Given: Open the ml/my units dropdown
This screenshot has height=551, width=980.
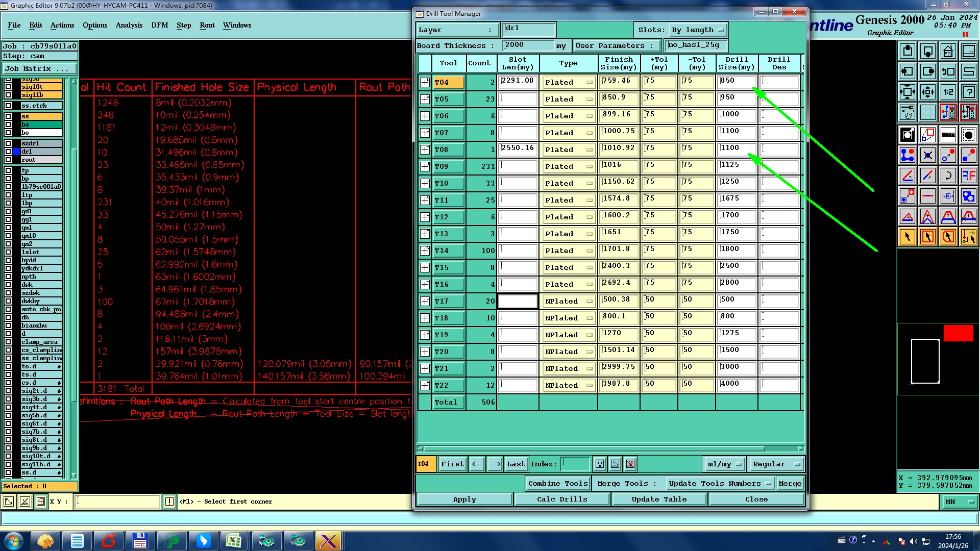Looking at the screenshot, I should coord(724,464).
